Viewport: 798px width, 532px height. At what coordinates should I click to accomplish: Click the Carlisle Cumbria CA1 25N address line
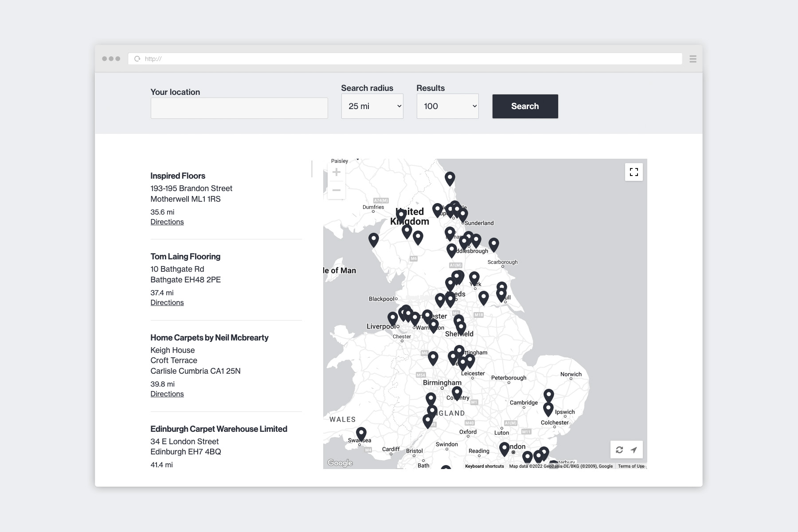[196, 371]
